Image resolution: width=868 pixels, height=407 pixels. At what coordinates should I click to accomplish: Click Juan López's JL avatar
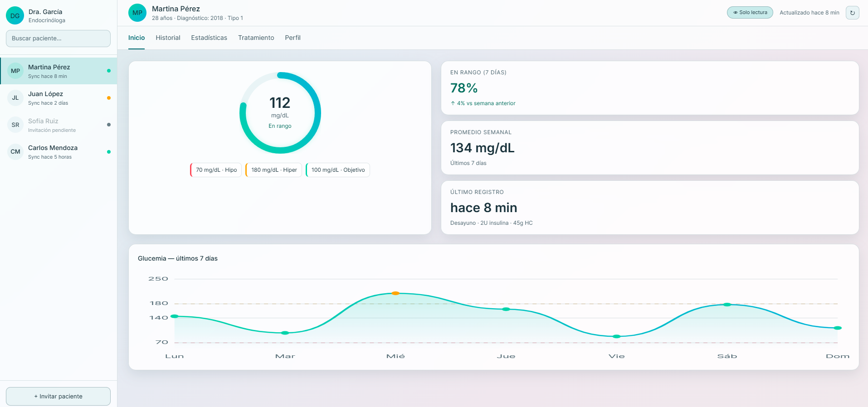pos(15,98)
